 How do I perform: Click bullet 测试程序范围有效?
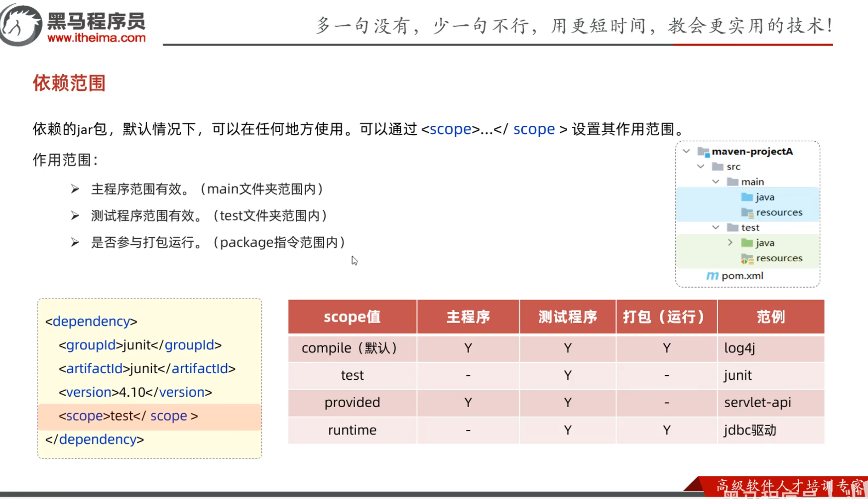[x=209, y=216]
